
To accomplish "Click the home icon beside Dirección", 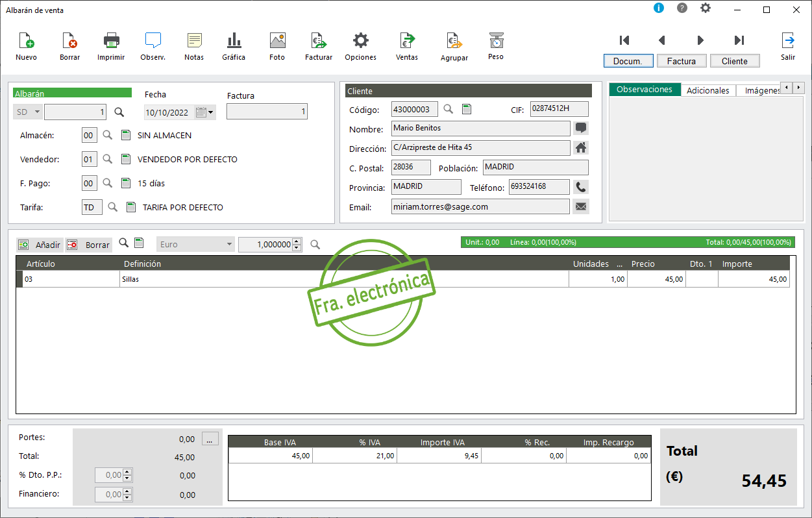I will coord(581,148).
